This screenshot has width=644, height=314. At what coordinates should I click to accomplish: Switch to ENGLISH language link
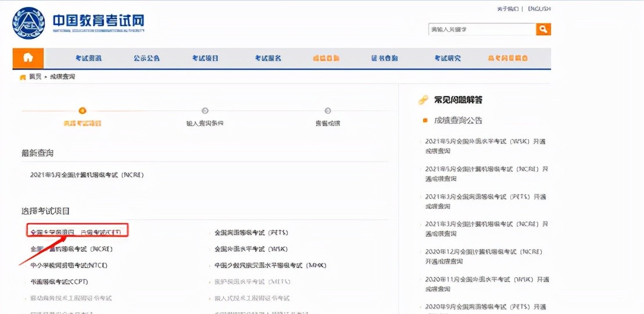pyautogui.click(x=539, y=9)
